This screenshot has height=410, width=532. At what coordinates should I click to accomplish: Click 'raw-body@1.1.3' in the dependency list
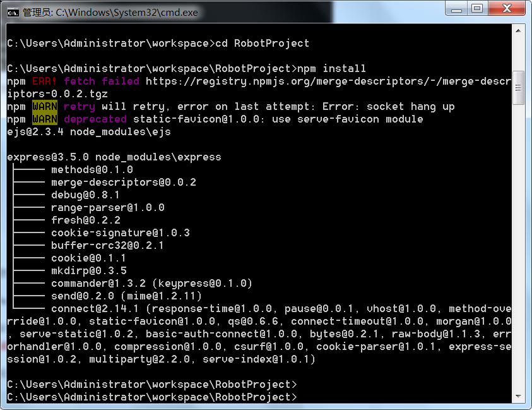click(x=436, y=334)
